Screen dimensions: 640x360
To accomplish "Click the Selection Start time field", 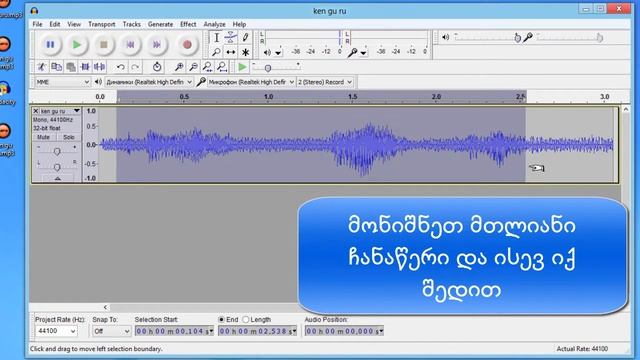I will point(174,331).
